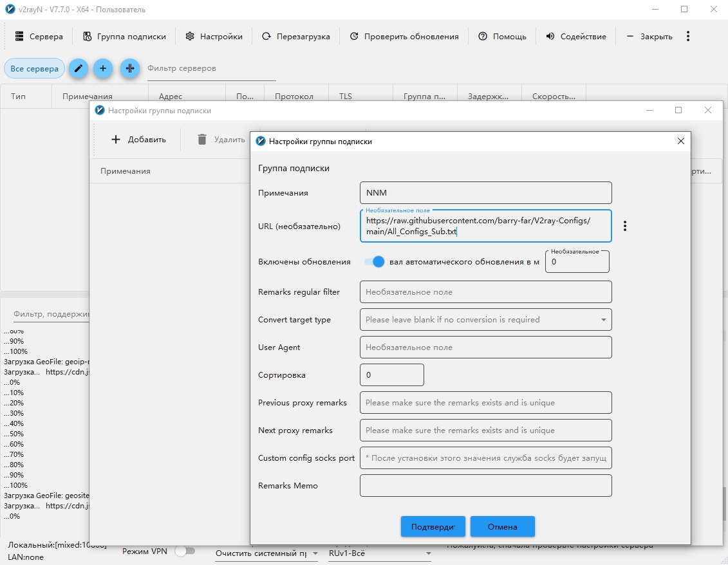The width and height of the screenshot is (728, 565).
Task: Click the Перезагрузка toolbar button
Action: (x=295, y=36)
